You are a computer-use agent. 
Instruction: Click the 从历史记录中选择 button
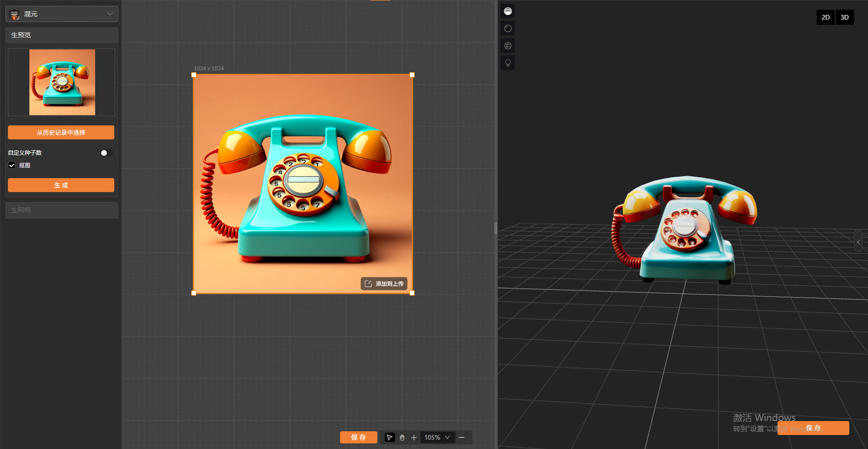pyautogui.click(x=61, y=132)
